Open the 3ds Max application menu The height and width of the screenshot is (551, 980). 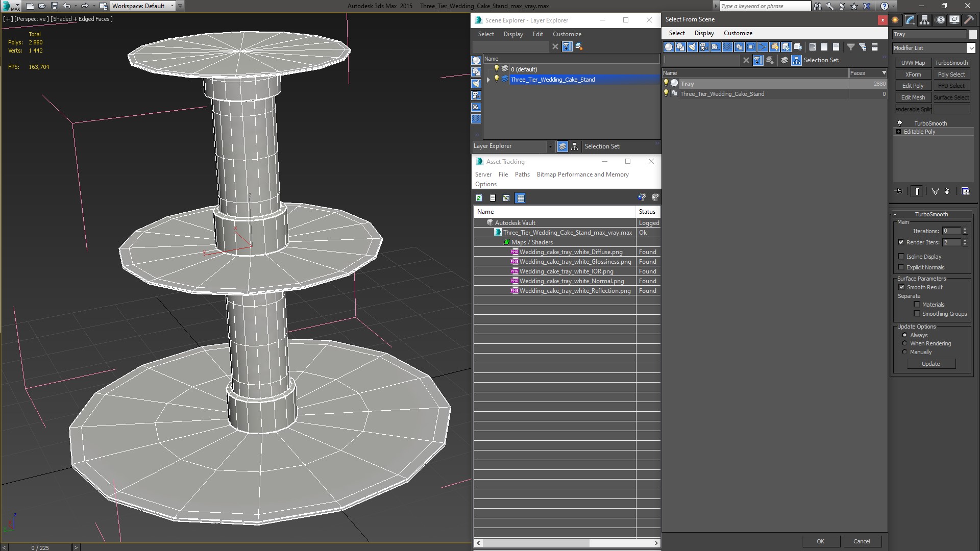pyautogui.click(x=10, y=6)
